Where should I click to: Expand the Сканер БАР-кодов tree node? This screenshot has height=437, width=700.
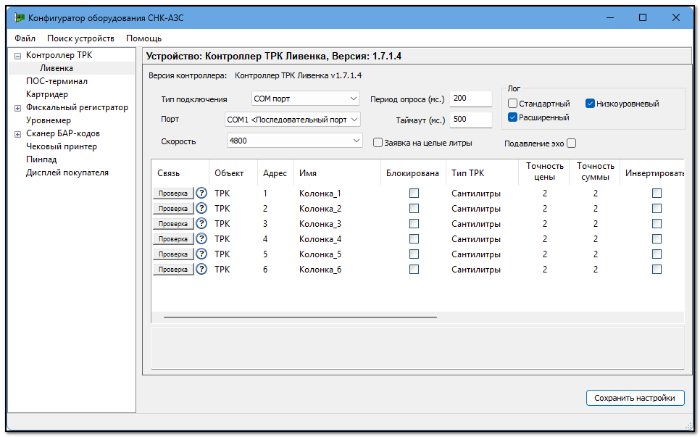(x=17, y=134)
